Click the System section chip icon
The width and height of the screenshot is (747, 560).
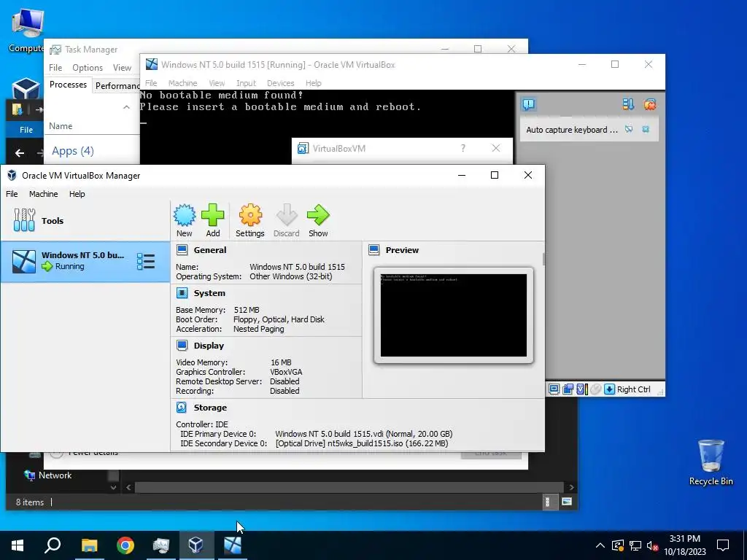182,293
